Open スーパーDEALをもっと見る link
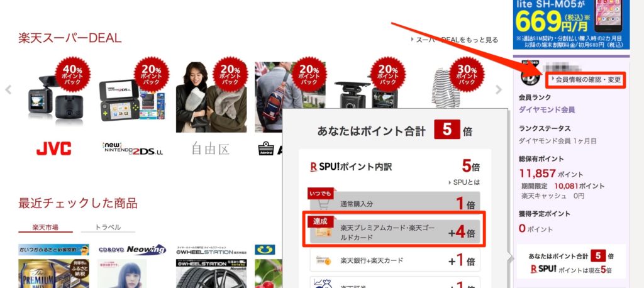The width and height of the screenshot is (644, 288). (454, 40)
